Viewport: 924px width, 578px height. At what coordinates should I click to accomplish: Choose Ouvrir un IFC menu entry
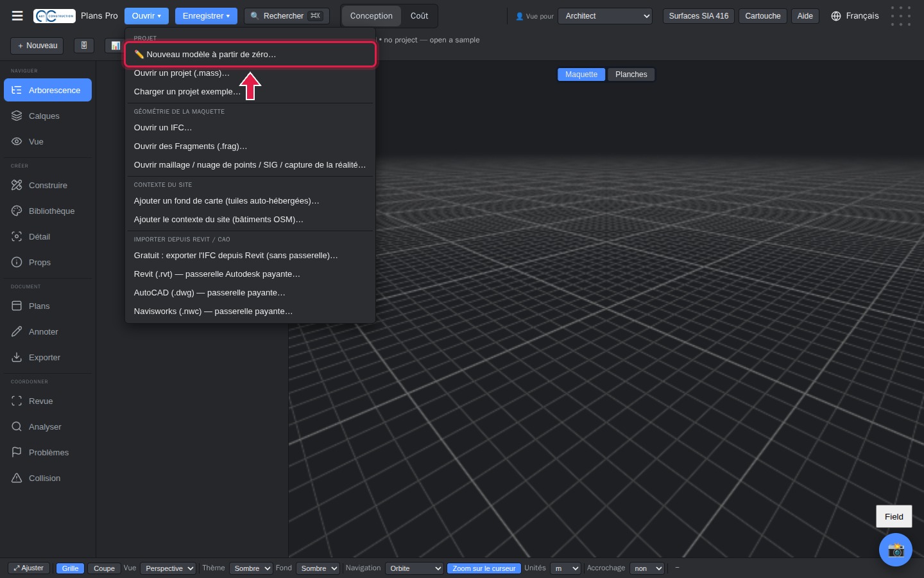(x=250, y=128)
